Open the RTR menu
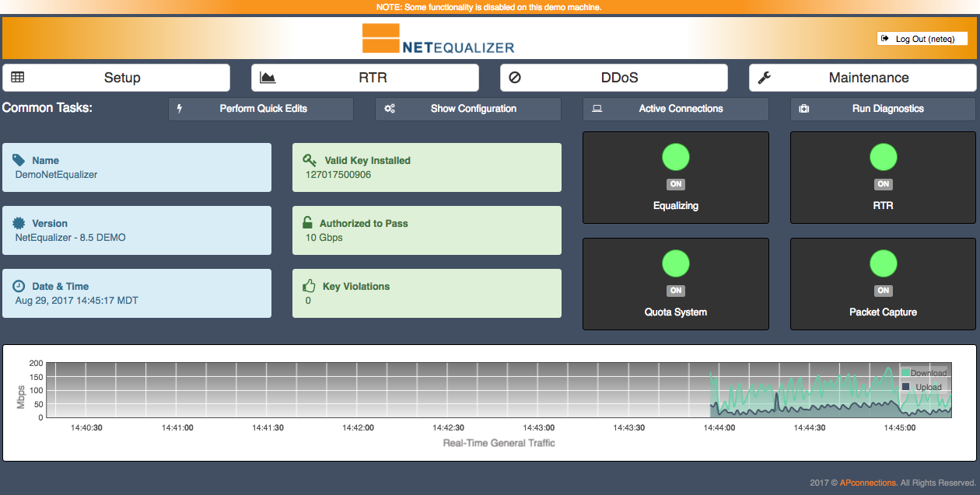 coord(365,78)
